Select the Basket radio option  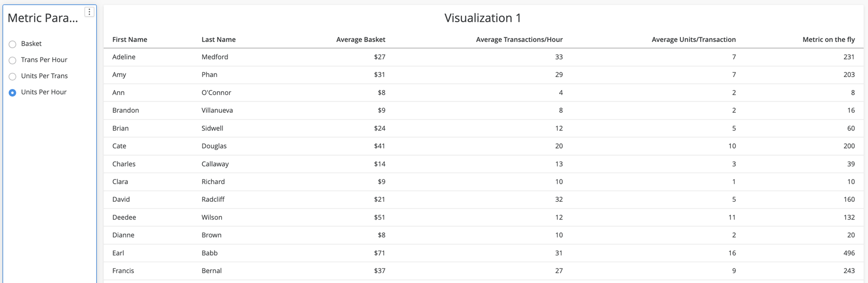(12, 44)
